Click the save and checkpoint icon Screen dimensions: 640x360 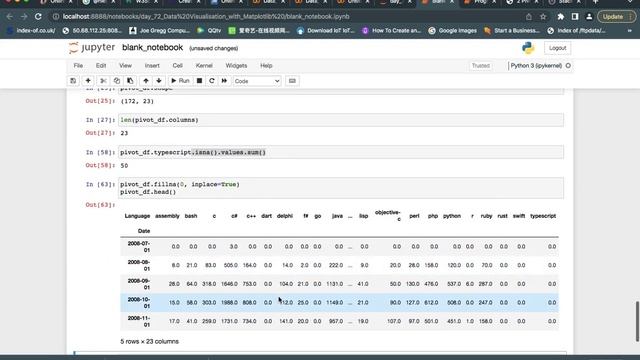point(73,81)
